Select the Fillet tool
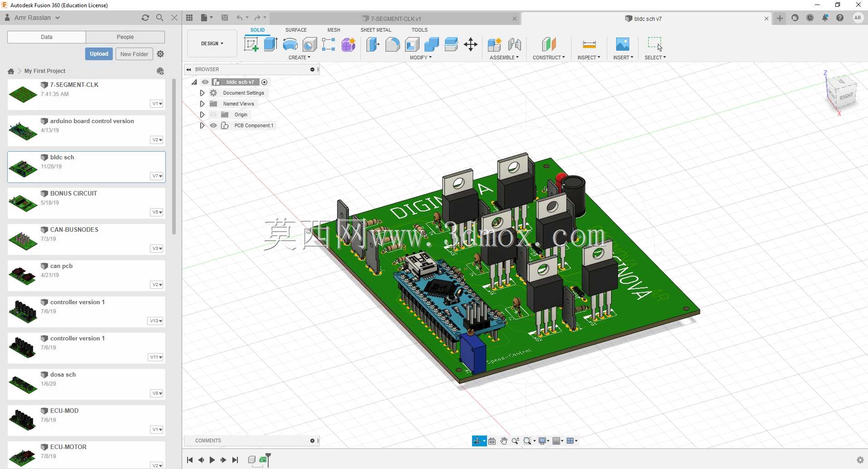868x469 pixels. point(392,44)
